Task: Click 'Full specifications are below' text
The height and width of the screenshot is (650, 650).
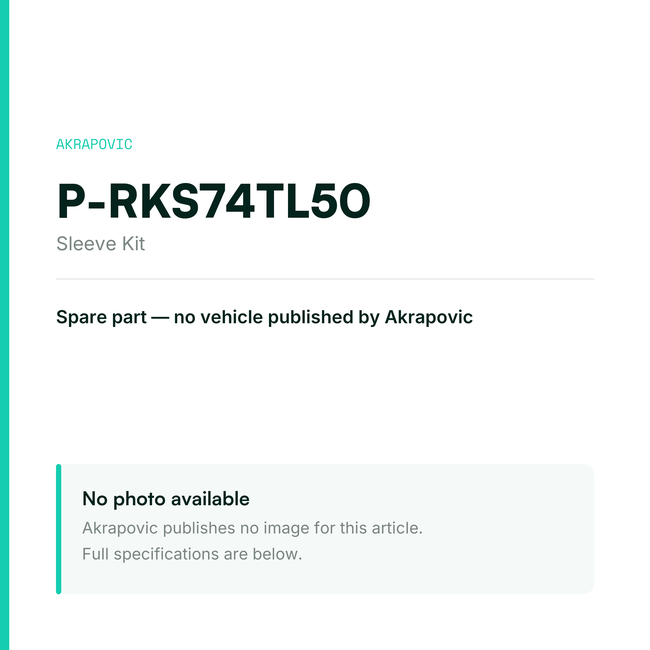Action: click(192, 554)
